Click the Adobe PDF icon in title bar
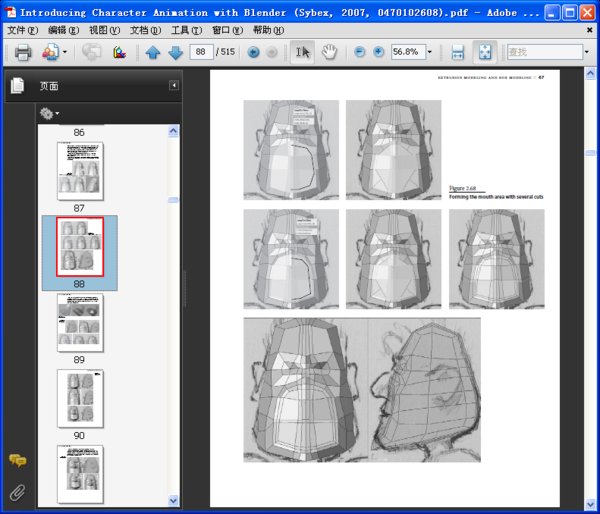The image size is (600, 514). [11, 12]
